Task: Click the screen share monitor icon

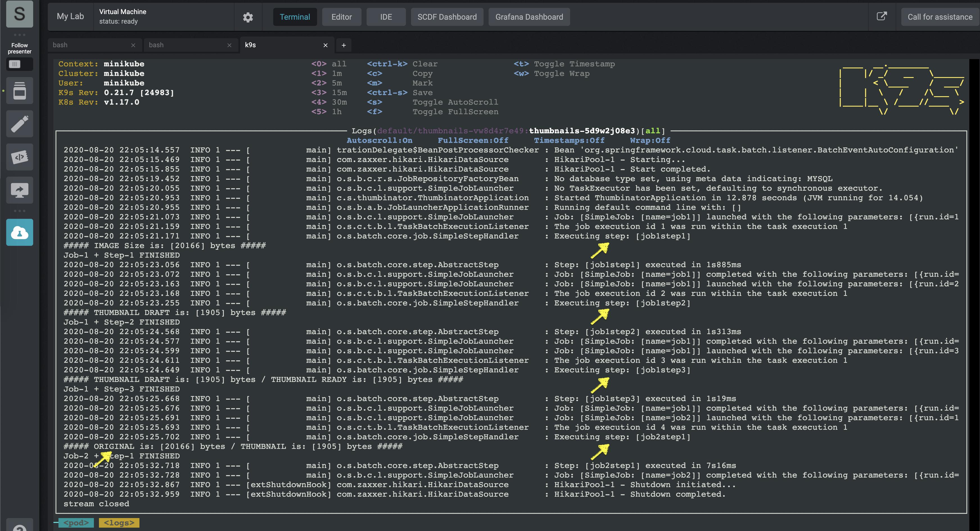Action: click(19, 190)
